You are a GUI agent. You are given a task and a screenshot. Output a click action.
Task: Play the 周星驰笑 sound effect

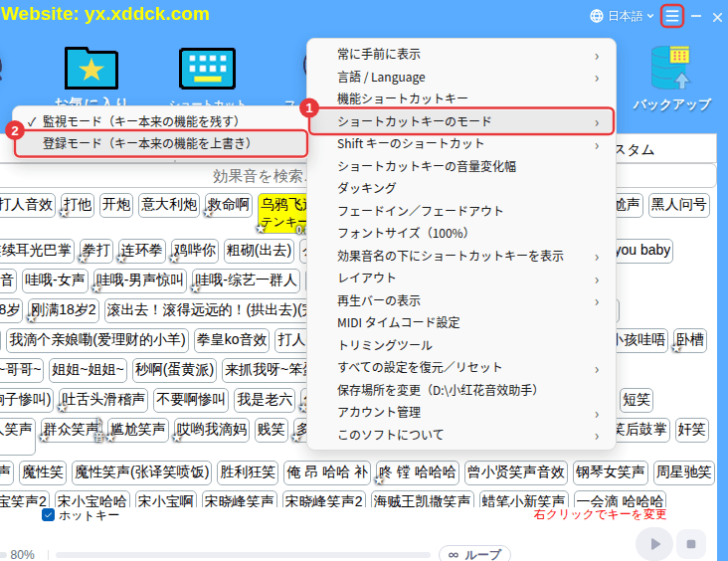click(x=683, y=472)
